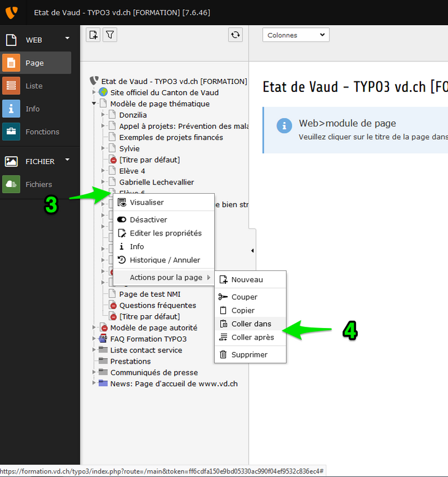Select Info in the context menu
This screenshot has width=448, height=477.
[164, 246]
